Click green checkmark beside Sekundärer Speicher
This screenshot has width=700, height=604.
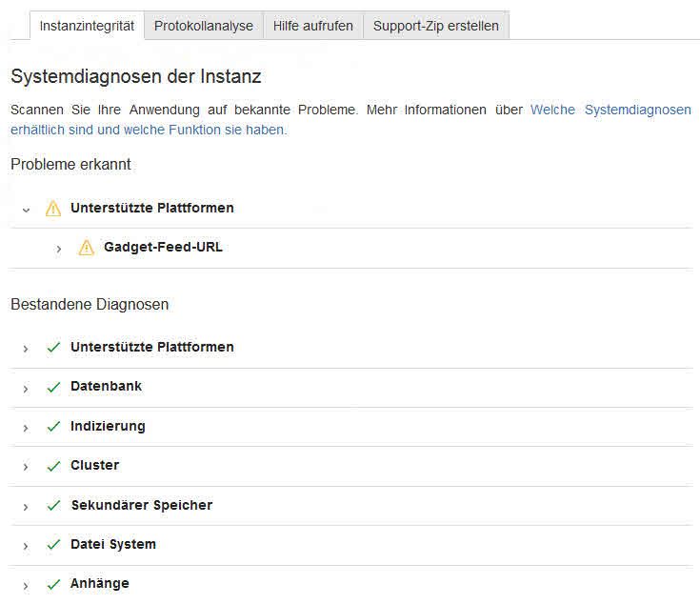pyautogui.click(x=53, y=506)
